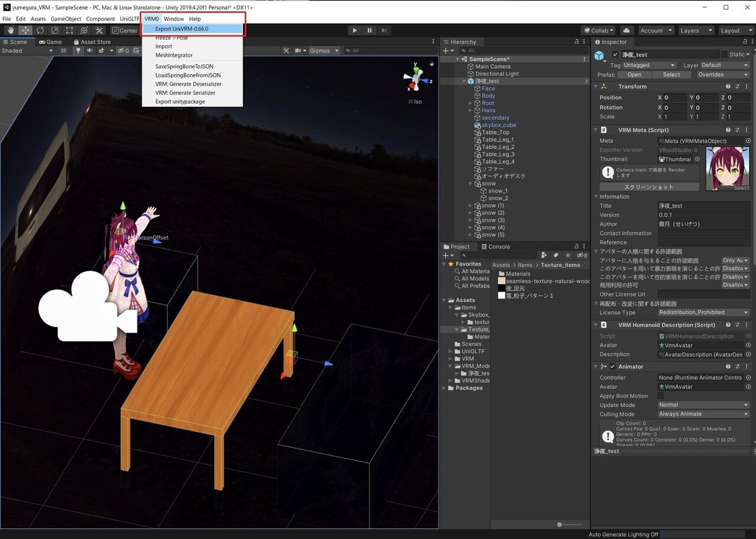Screen dimensions: 756x539
Task: Click the prefab Open button
Action: coord(634,74)
